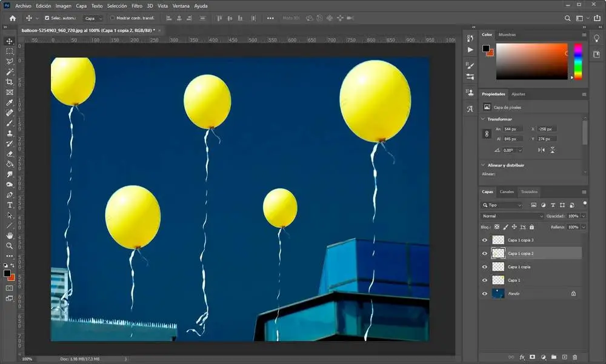606x364 pixels.
Task: Switch to the Canales tab
Action: click(x=507, y=192)
